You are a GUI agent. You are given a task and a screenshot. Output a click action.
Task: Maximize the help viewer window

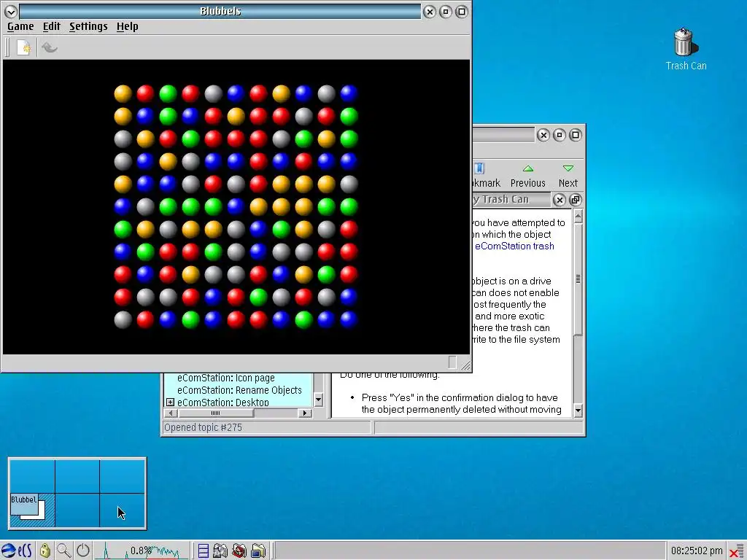[576, 135]
